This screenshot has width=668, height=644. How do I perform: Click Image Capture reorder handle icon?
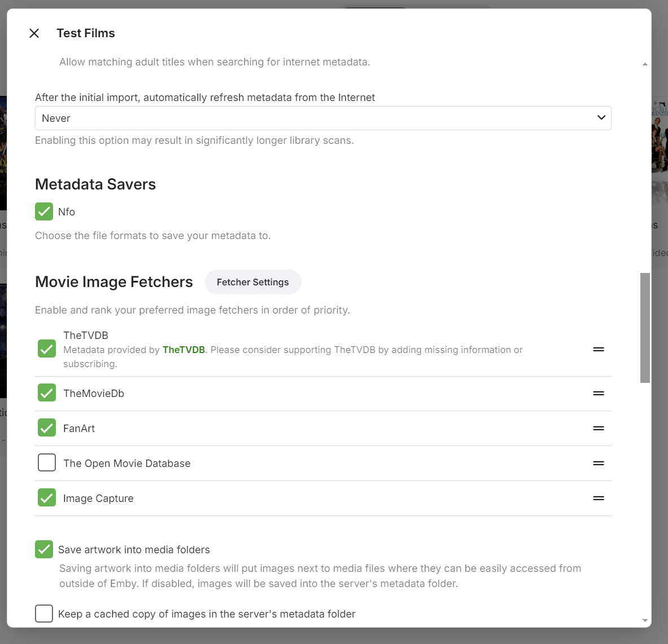(599, 499)
